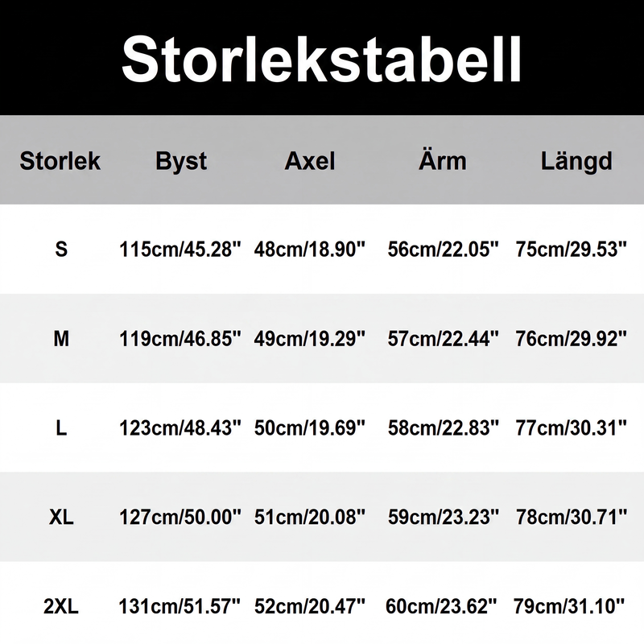Click the 115cm/45.28" bust value
Screen dimensions: 644x644
[180, 250]
